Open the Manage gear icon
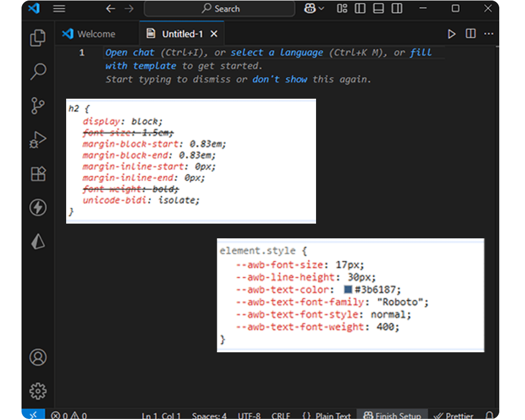The height and width of the screenshot is (420, 525). click(38, 391)
